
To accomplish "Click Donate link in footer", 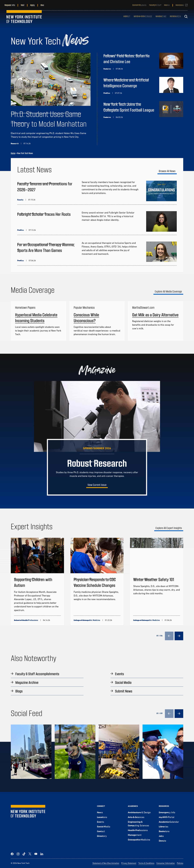I will click(162, 841).
